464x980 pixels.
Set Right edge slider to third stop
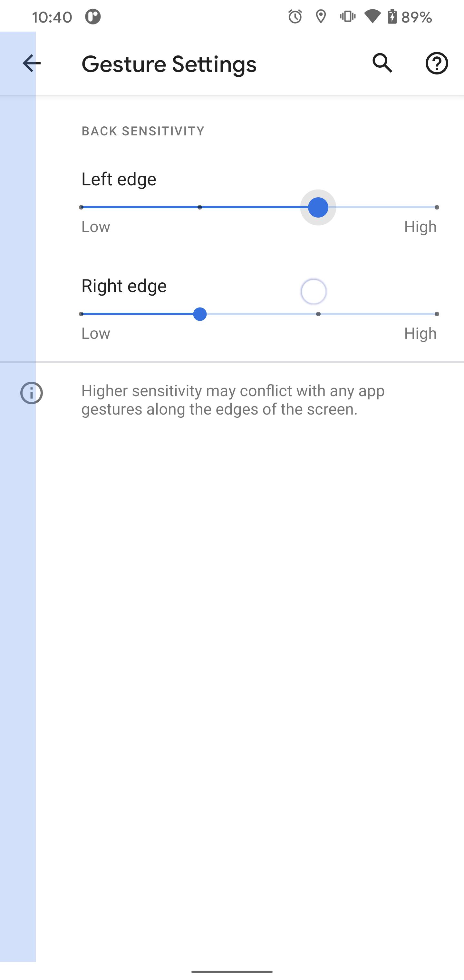[x=318, y=314]
